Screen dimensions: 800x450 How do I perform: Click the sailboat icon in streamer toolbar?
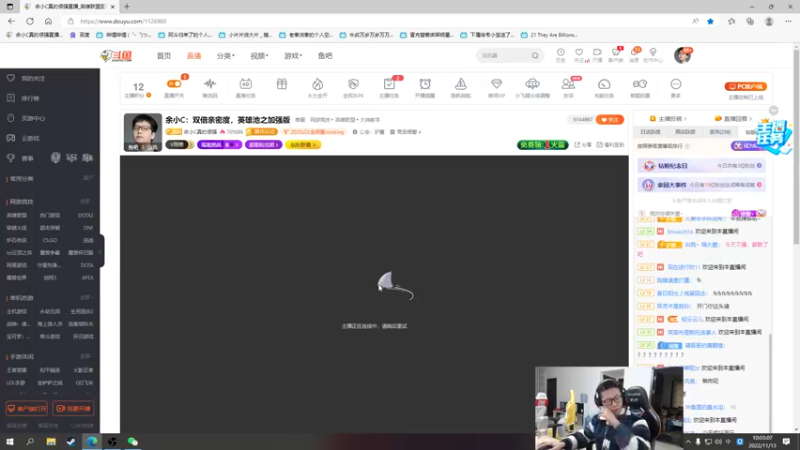tap(461, 84)
